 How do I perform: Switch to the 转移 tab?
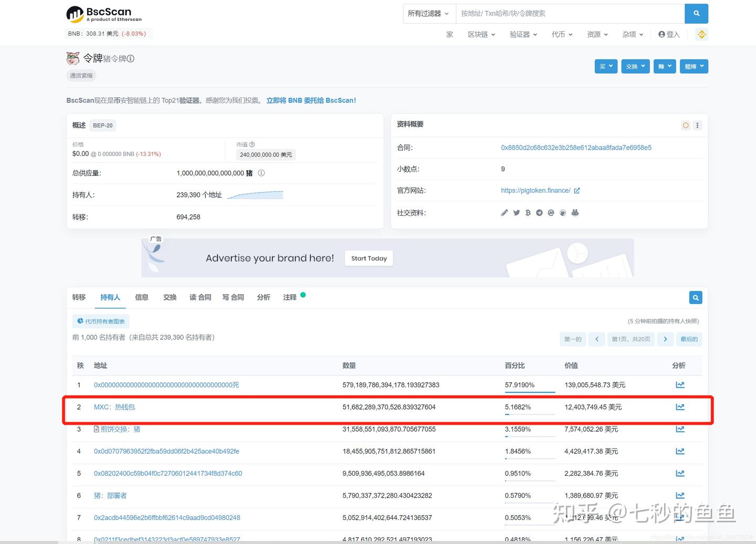click(x=79, y=297)
